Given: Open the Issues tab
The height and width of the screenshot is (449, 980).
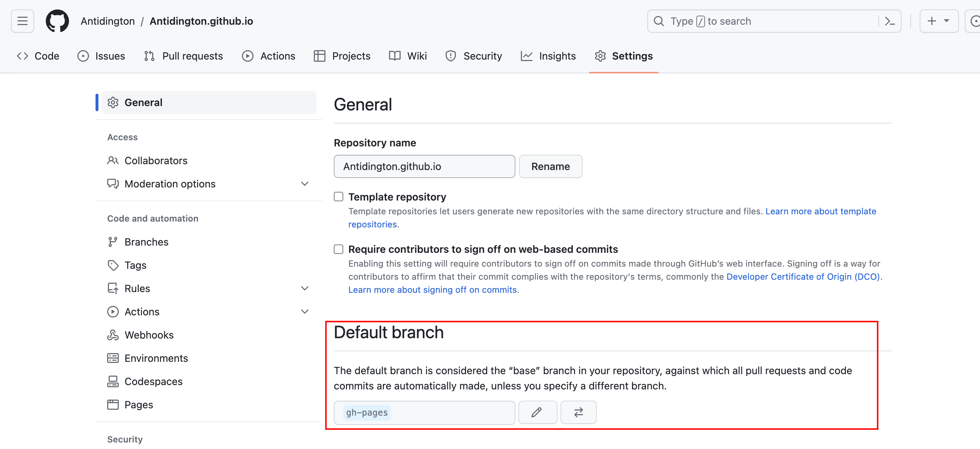Looking at the screenshot, I should click(101, 56).
